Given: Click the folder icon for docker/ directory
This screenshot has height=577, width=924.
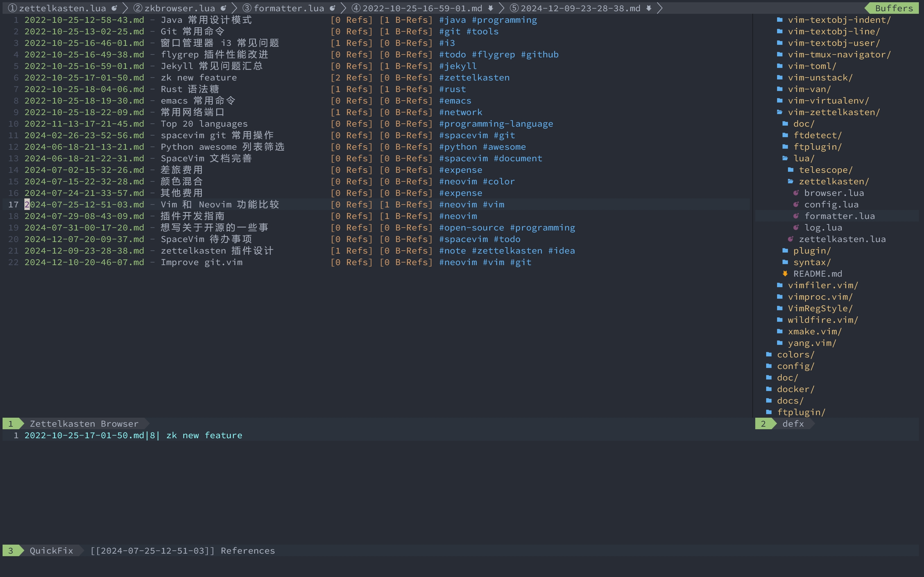Looking at the screenshot, I should (769, 389).
